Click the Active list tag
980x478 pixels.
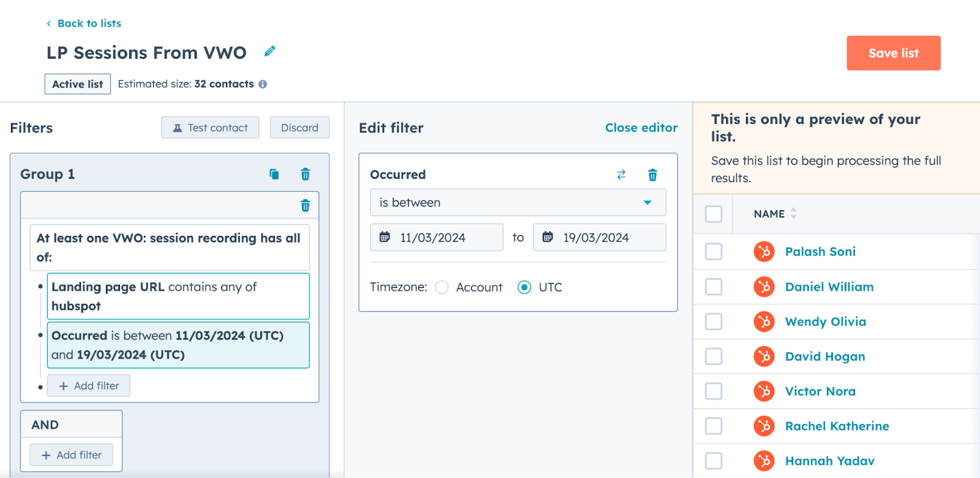click(78, 84)
